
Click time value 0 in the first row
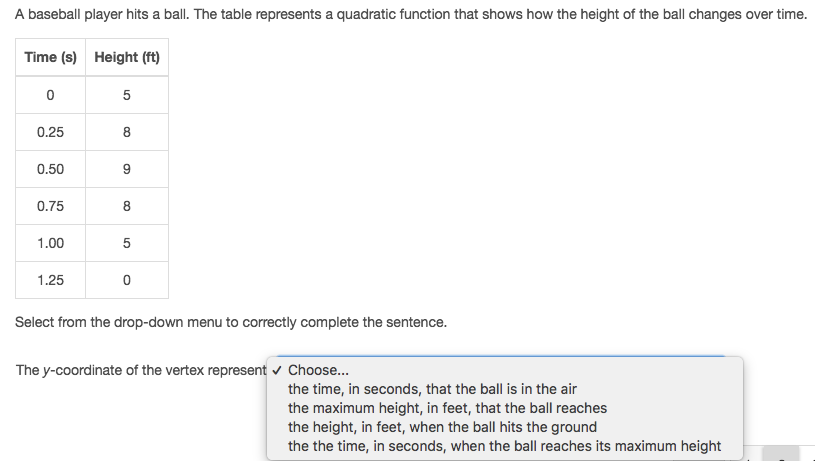click(50, 95)
